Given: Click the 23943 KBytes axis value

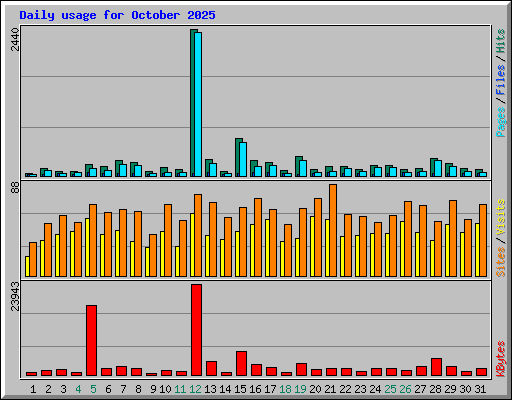Looking at the screenshot, I should [15, 296].
